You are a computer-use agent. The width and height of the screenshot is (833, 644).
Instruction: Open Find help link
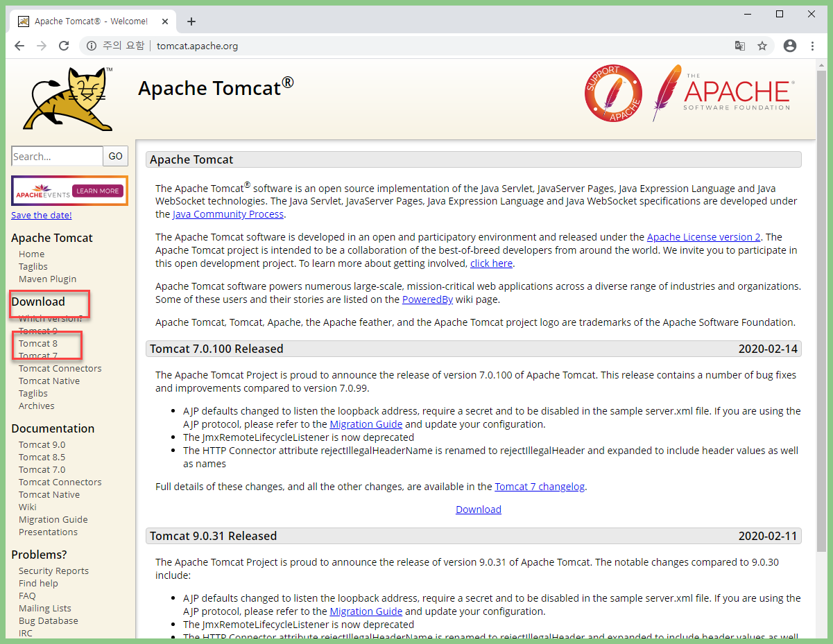pyautogui.click(x=38, y=583)
